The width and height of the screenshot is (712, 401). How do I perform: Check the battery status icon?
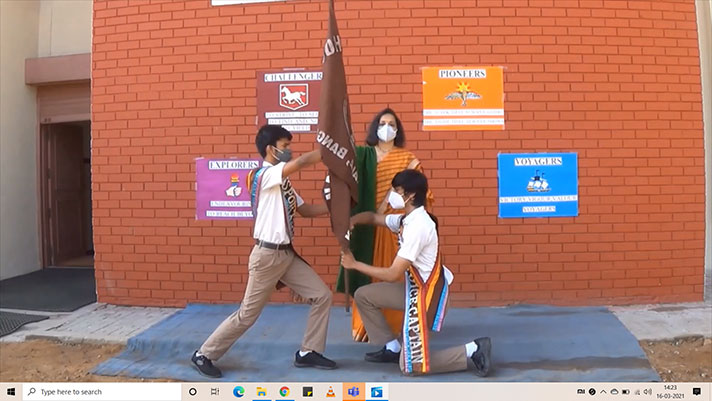[x=625, y=392]
